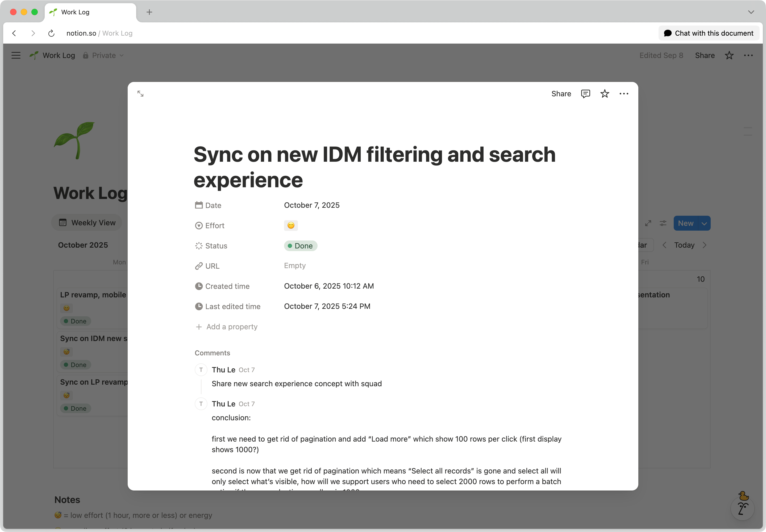Screen dimensions: 766x532
Task: Open the New button dropdown arrow
Action: tap(704, 223)
